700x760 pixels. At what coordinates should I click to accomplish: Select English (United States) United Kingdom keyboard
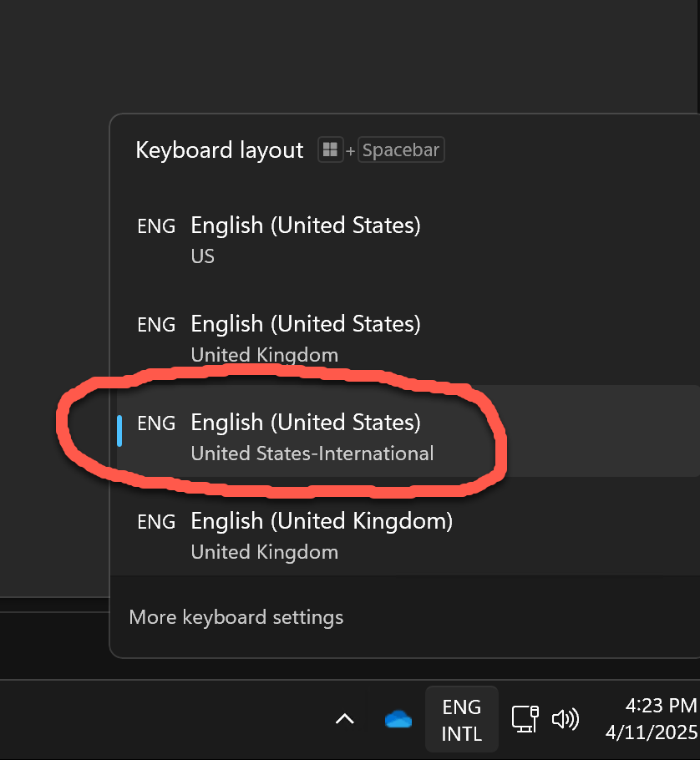click(x=305, y=337)
